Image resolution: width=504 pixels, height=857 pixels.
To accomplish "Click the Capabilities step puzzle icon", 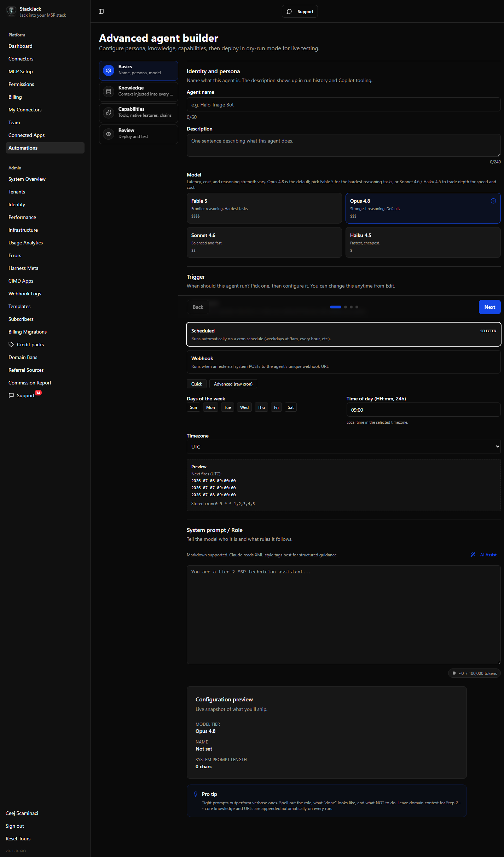I will tap(109, 113).
